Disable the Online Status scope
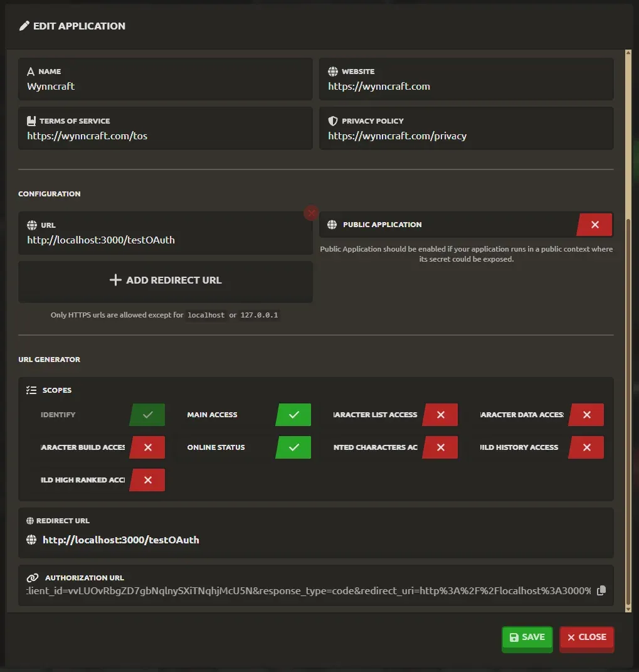 coord(293,447)
